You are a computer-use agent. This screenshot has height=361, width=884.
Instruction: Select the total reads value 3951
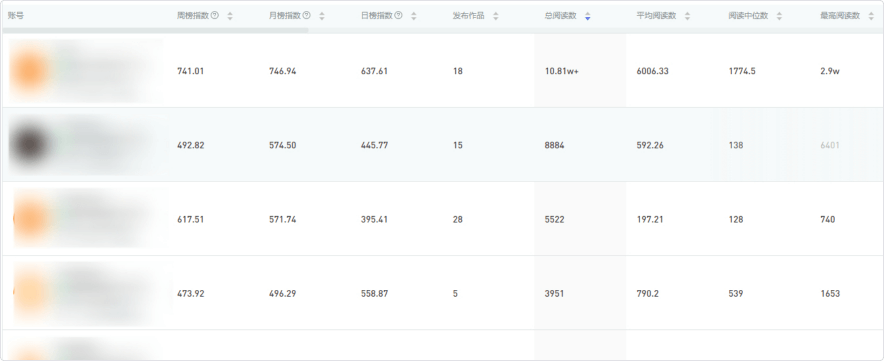click(554, 293)
